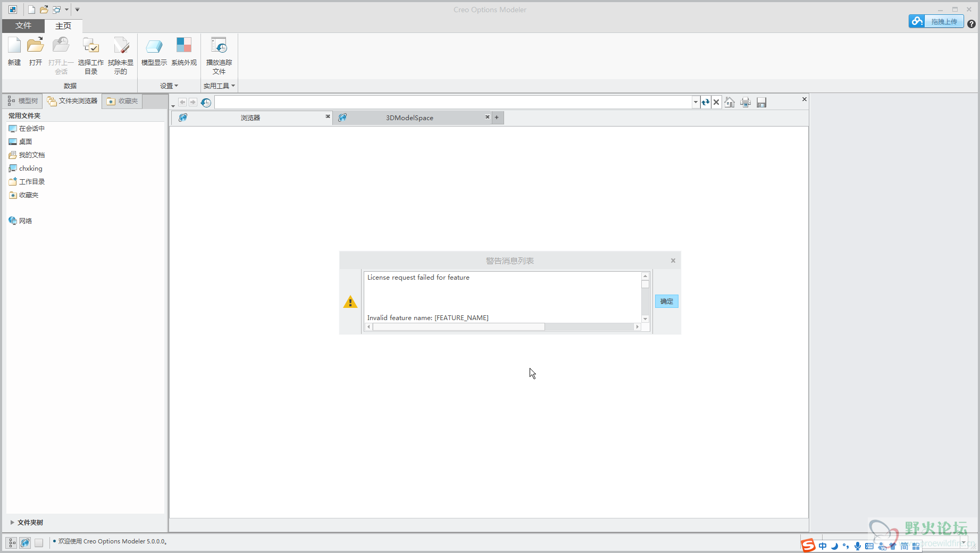Select 网络 network item
Viewport: 980px width, 553px height.
20,221
